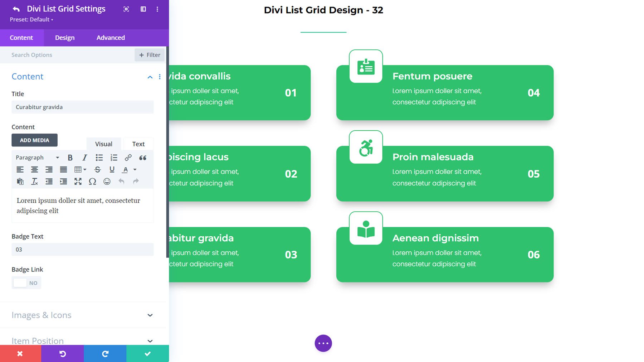Open the text color picker dropdown
Viewport: 644px width, 362px height.
tap(135, 169)
